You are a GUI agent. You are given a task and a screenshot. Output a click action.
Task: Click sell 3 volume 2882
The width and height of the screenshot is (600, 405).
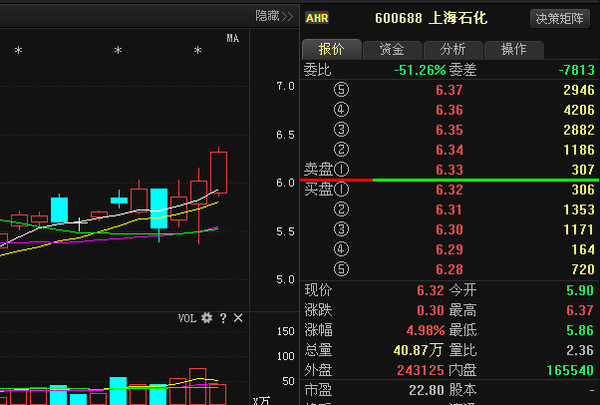coord(579,130)
